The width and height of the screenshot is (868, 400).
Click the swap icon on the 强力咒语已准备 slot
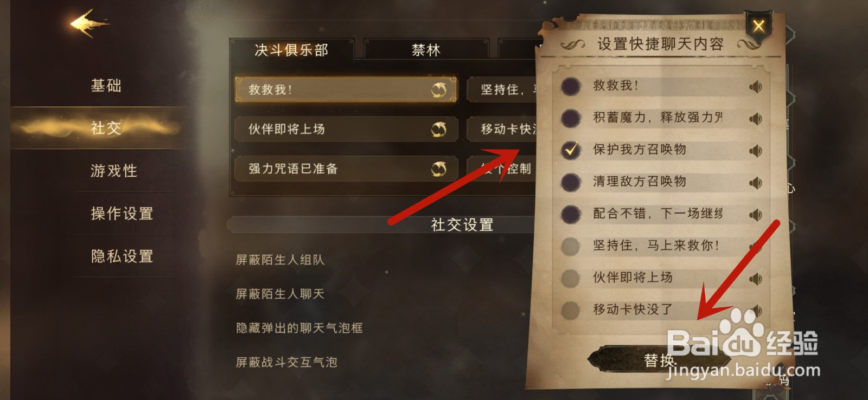[x=438, y=169]
